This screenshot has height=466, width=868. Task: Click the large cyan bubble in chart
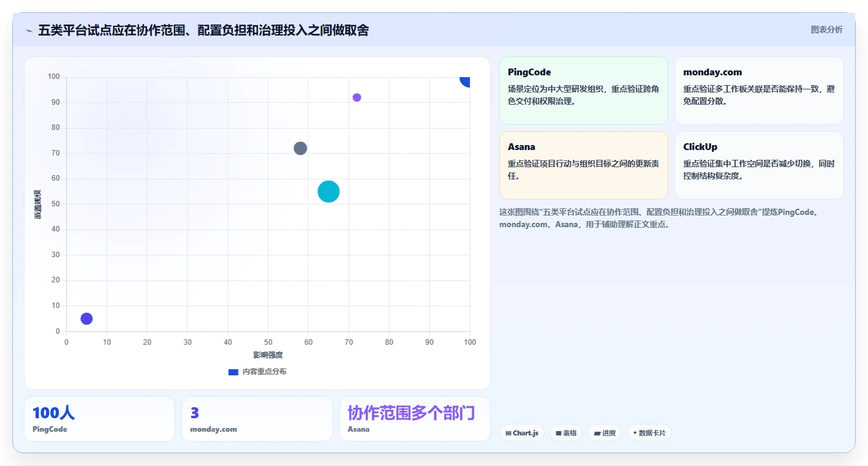[x=329, y=192]
